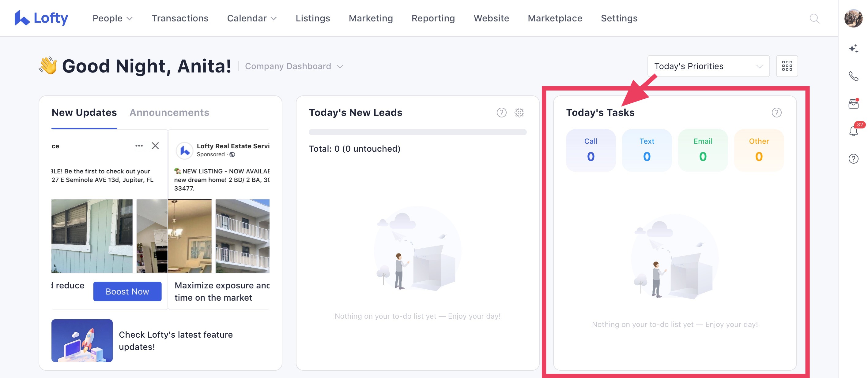Close the sponsored listing card

tap(155, 146)
